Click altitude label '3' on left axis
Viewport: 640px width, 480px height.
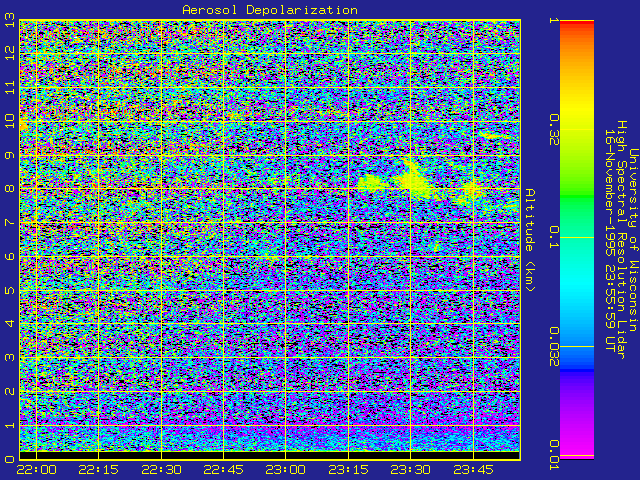click(x=10, y=358)
